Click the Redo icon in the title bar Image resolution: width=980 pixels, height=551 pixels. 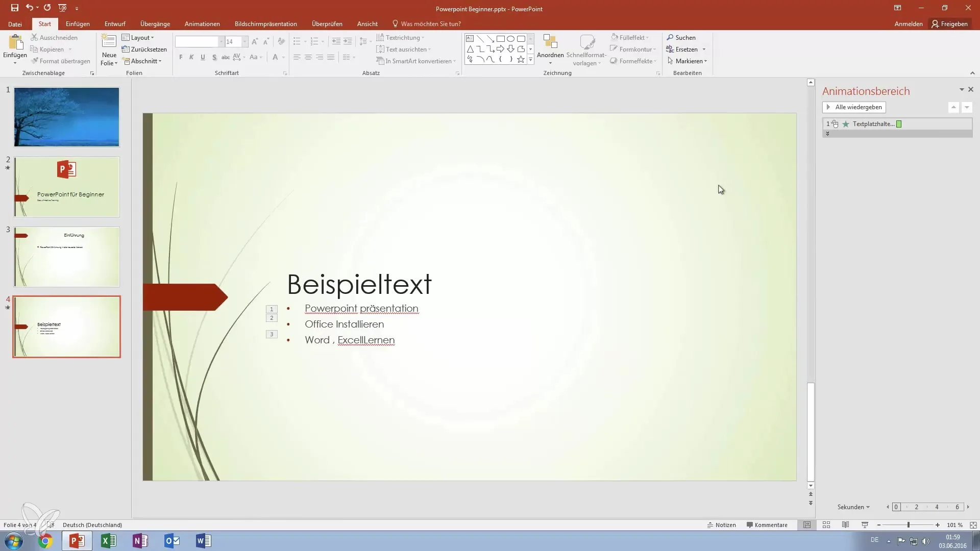[47, 8]
